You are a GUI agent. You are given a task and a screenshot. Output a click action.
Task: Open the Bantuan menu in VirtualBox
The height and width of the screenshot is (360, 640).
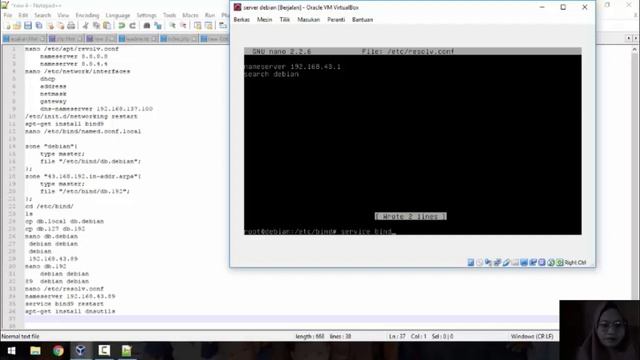coord(362,20)
